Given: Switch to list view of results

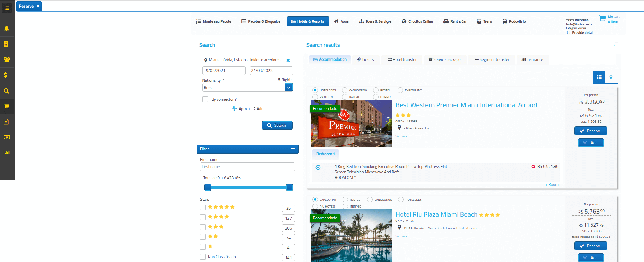Looking at the screenshot, I should (x=599, y=77).
